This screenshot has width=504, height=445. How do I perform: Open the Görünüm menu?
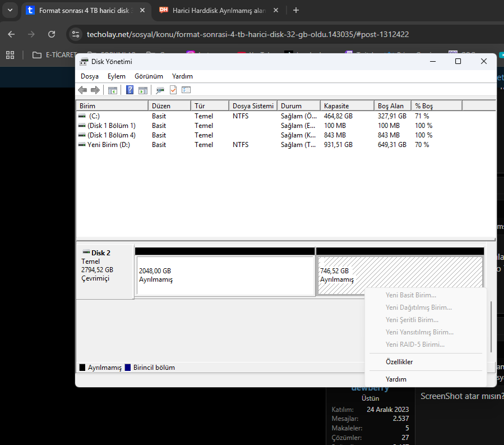149,76
